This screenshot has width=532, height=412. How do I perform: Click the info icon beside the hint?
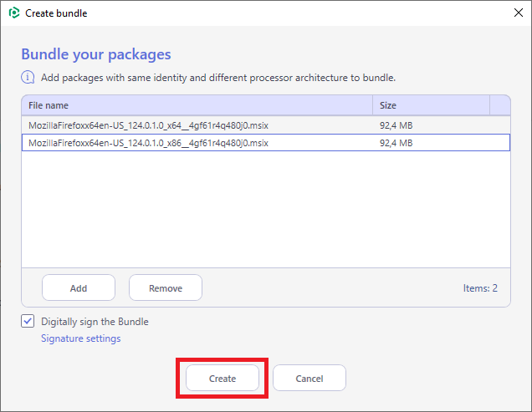tap(28, 78)
